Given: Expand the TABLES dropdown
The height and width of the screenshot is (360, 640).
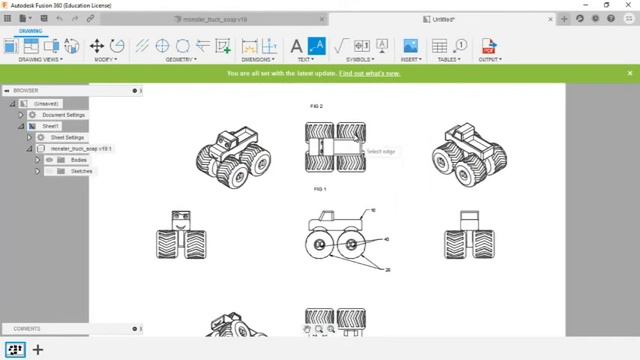Looking at the screenshot, I should 449,60.
